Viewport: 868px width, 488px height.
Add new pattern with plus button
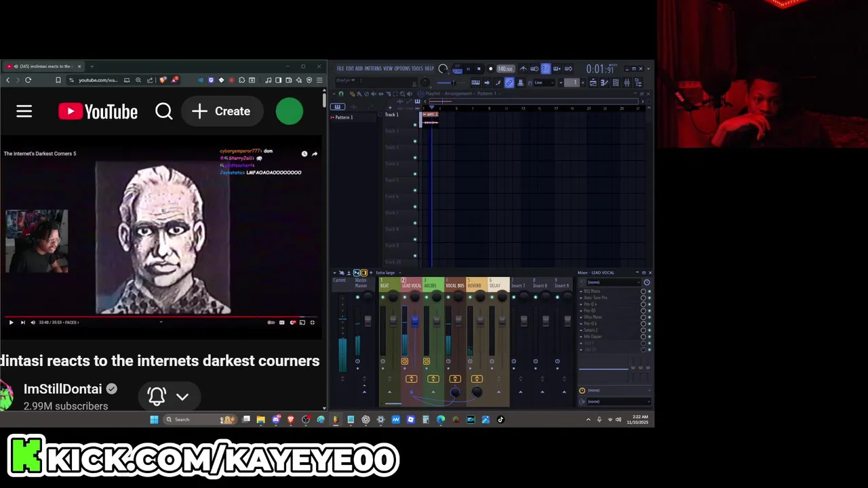coord(583,83)
